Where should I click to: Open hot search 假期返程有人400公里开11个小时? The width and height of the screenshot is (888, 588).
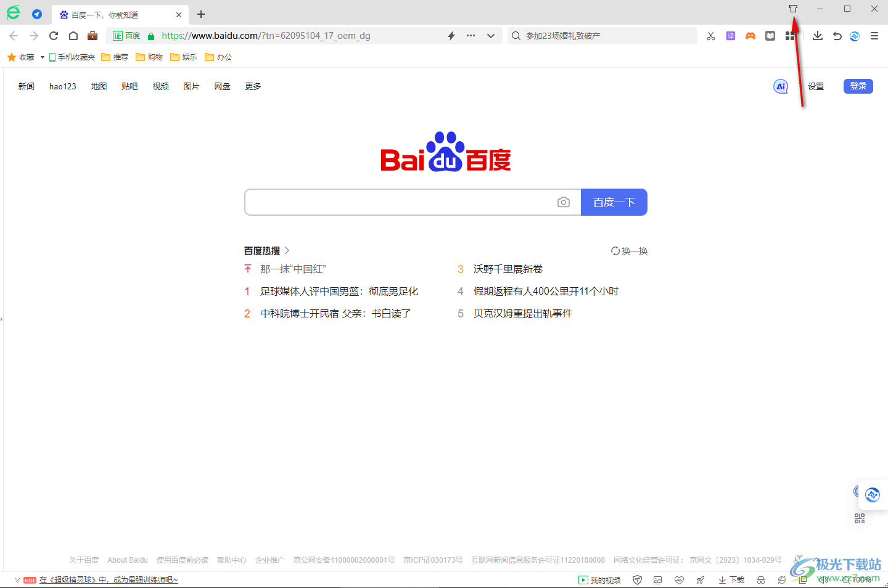point(546,292)
